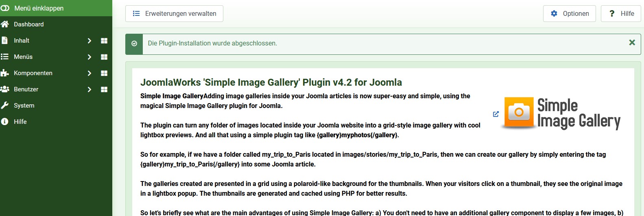Expand the Benutzer submenu chevron
The width and height of the screenshot is (644, 216).
click(x=90, y=89)
